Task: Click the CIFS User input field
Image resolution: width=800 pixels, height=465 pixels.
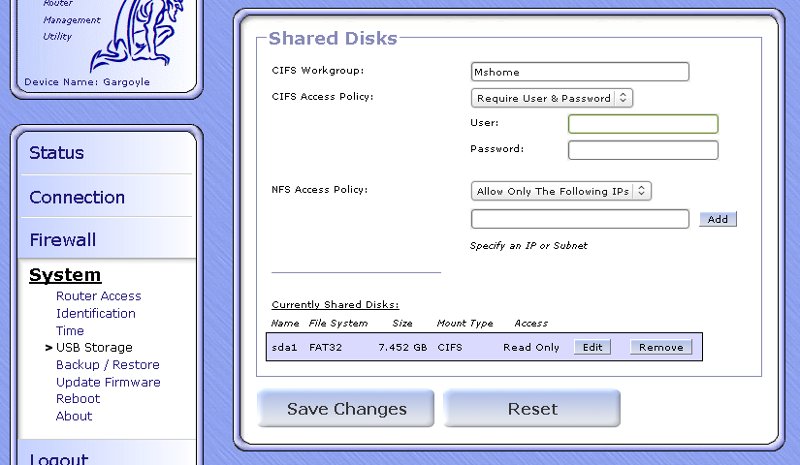Action: (x=643, y=124)
